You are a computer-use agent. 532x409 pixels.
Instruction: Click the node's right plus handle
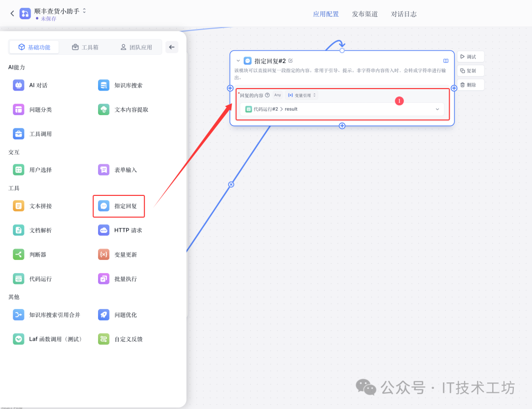pyautogui.click(x=454, y=88)
